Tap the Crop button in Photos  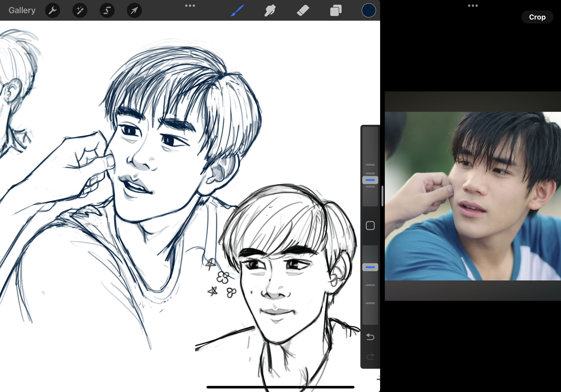point(537,17)
